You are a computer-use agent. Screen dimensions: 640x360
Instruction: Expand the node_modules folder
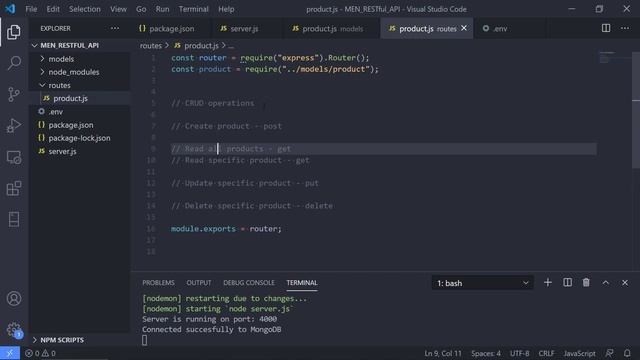(x=80, y=72)
